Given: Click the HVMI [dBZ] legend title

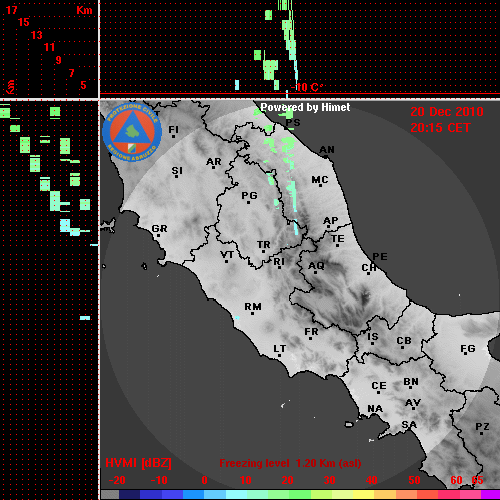Looking at the screenshot, I should 138,463.
